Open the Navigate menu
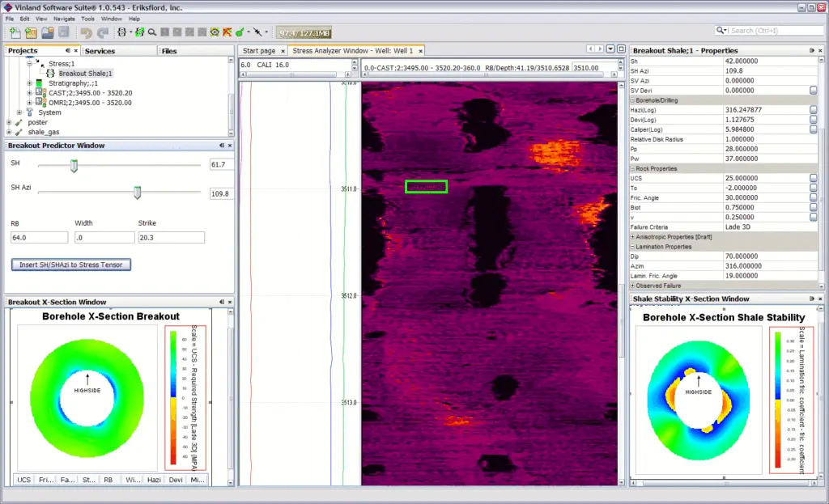Image resolution: width=829 pixels, height=504 pixels. (x=62, y=18)
